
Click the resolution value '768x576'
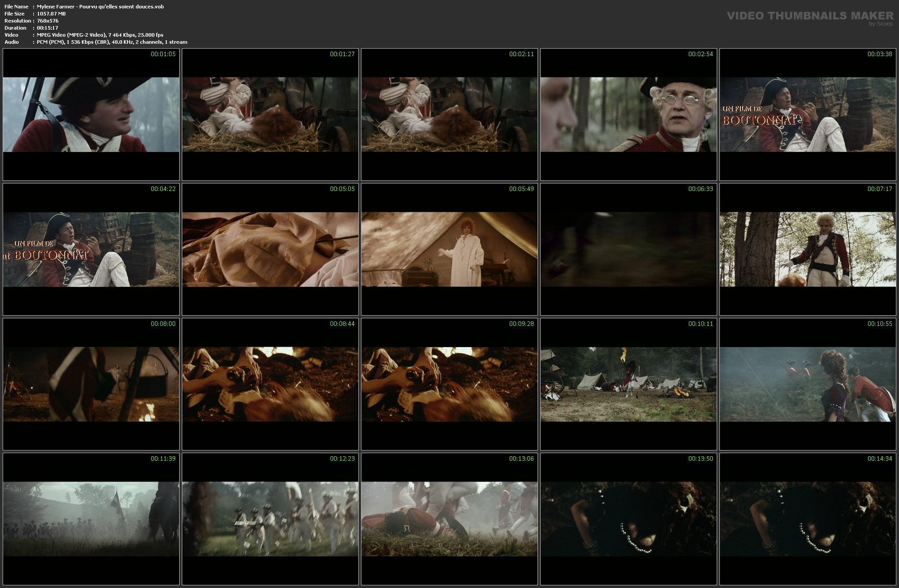click(x=48, y=21)
